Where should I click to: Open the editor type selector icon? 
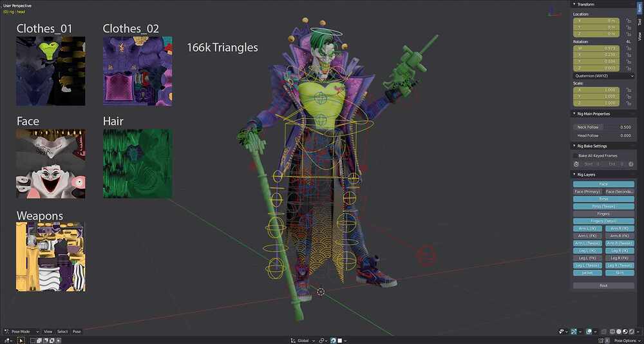8,341
